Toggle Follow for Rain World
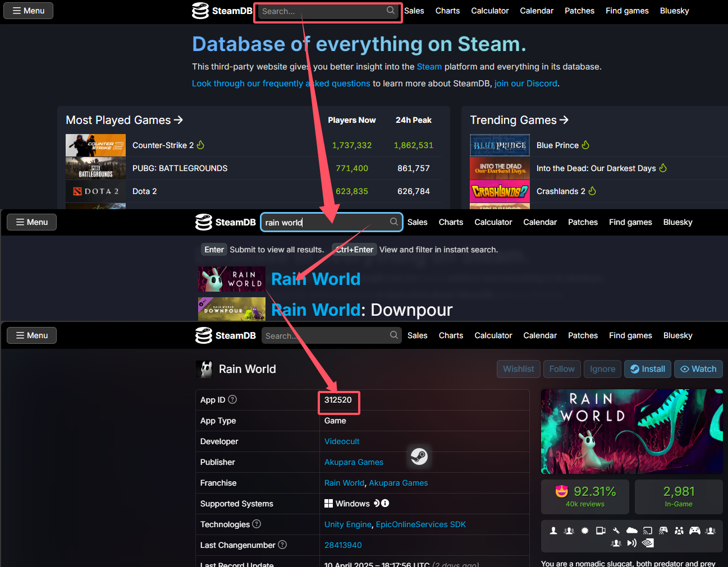Image resolution: width=728 pixels, height=567 pixels. (x=562, y=368)
